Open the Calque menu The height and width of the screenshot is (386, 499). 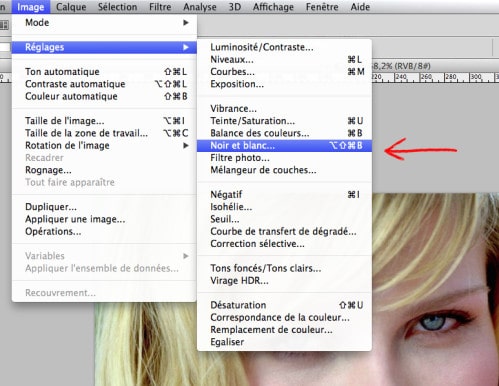71,7
